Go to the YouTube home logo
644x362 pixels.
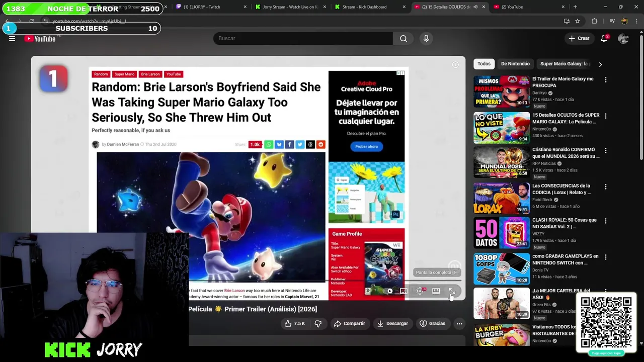pyautogui.click(x=40, y=39)
